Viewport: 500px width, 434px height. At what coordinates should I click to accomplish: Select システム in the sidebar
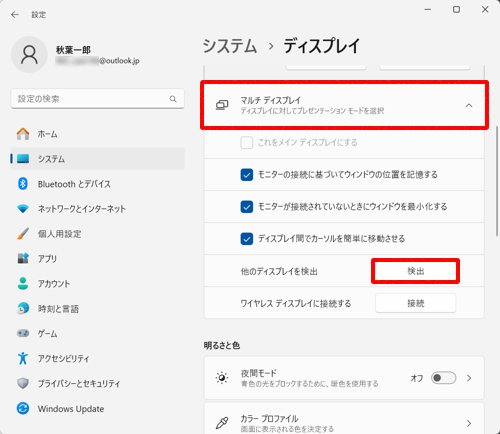(97, 159)
